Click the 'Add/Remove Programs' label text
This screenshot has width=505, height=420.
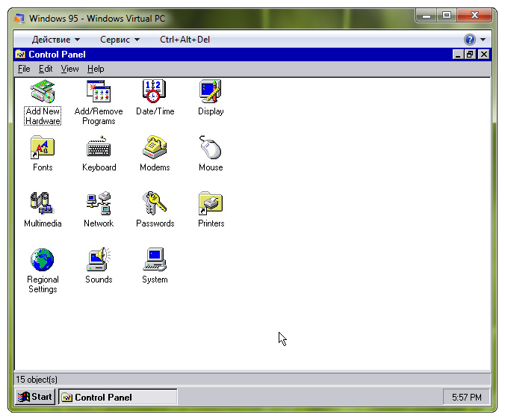[x=99, y=117]
